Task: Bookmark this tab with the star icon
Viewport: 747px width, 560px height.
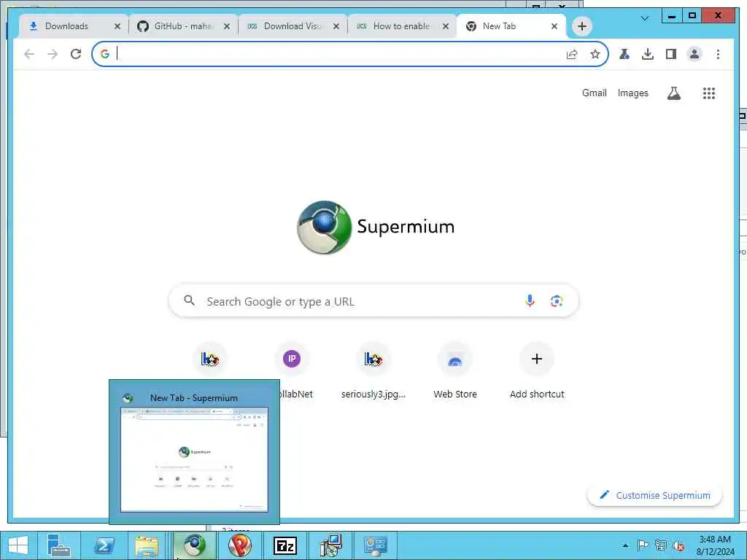Action: tap(595, 54)
